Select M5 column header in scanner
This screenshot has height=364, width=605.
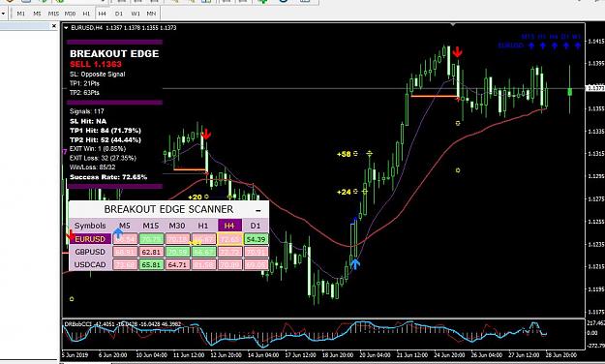pos(125,226)
